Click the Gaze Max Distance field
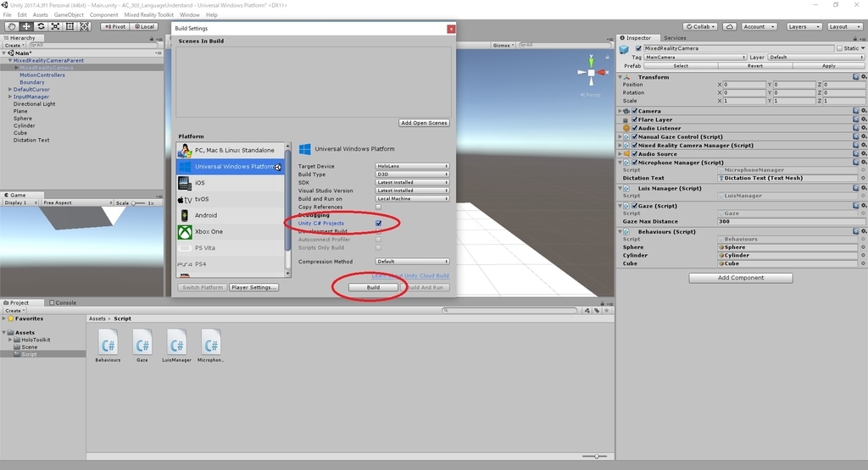868x470 pixels. [x=788, y=221]
